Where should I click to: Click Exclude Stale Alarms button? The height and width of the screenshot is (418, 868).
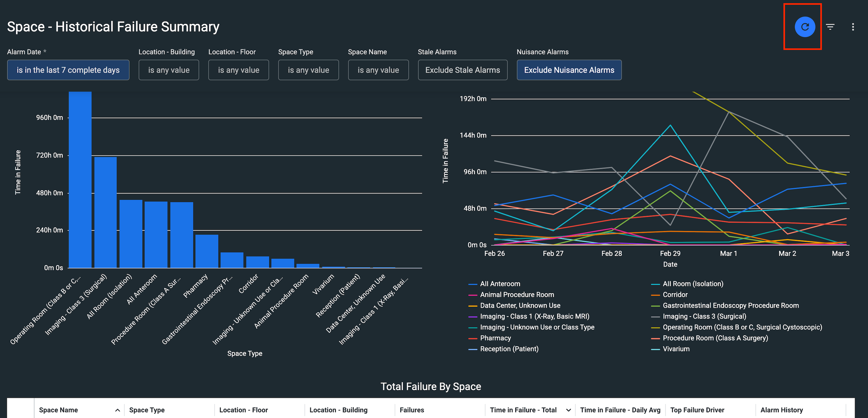462,70
